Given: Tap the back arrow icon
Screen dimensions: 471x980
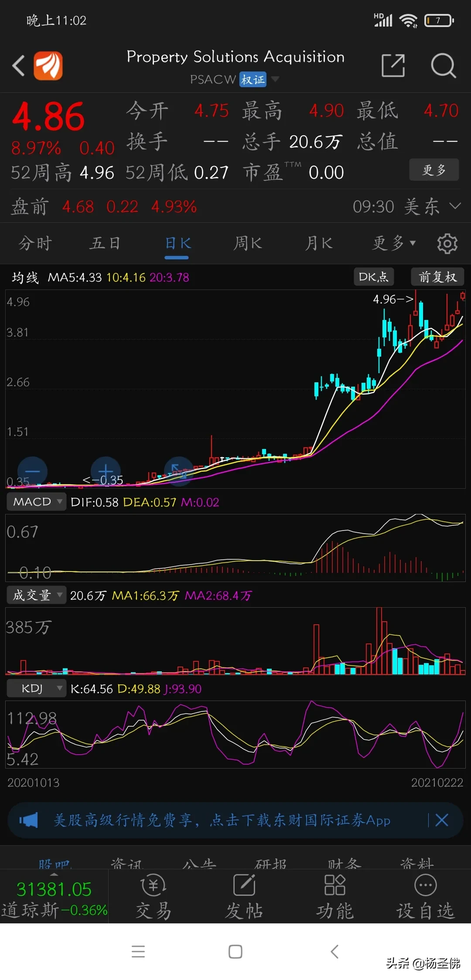Looking at the screenshot, I should point(18,66).
